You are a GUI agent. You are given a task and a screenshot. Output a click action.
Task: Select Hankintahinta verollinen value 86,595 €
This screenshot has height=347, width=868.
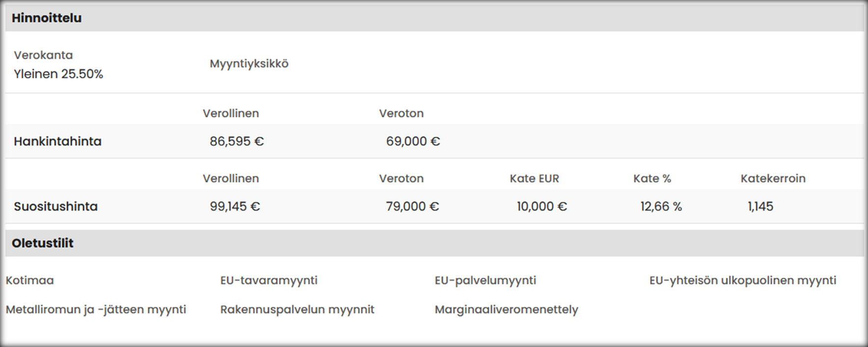click(237, 141)
